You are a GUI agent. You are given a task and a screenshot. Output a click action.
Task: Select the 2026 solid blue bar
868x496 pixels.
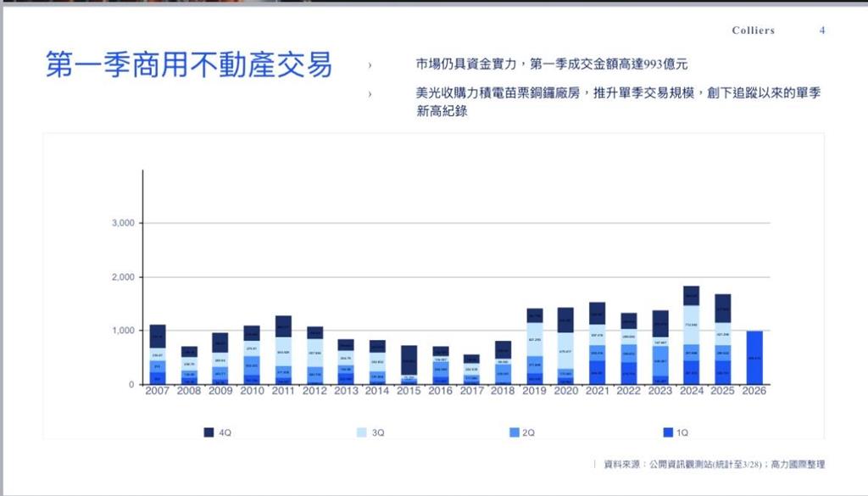pyautogui.click(x=754, y=358)
